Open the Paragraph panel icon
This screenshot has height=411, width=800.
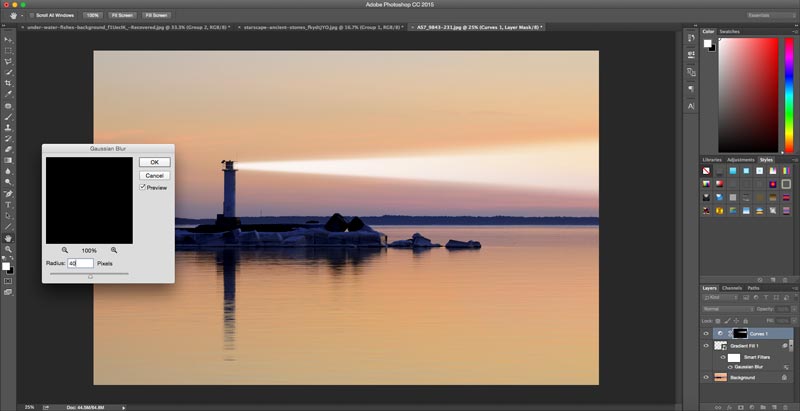[x=691, y=89]
